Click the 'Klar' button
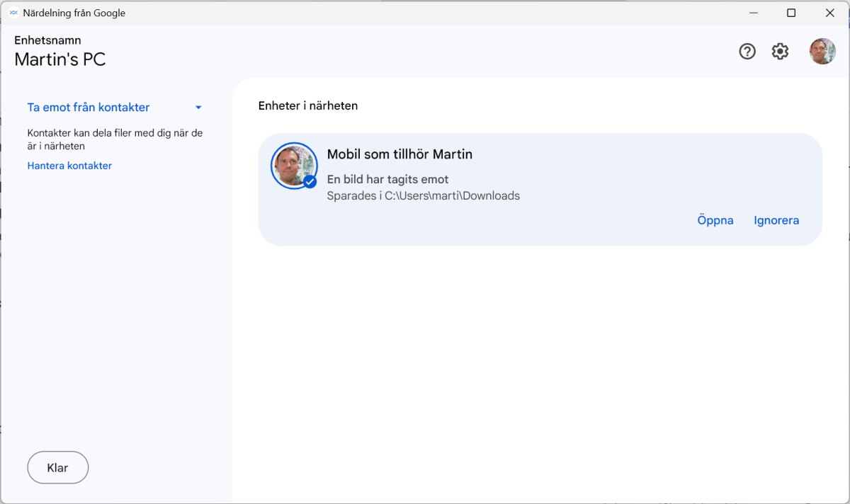Viewport: 850px width, 504px height. (x=57, y=468)
